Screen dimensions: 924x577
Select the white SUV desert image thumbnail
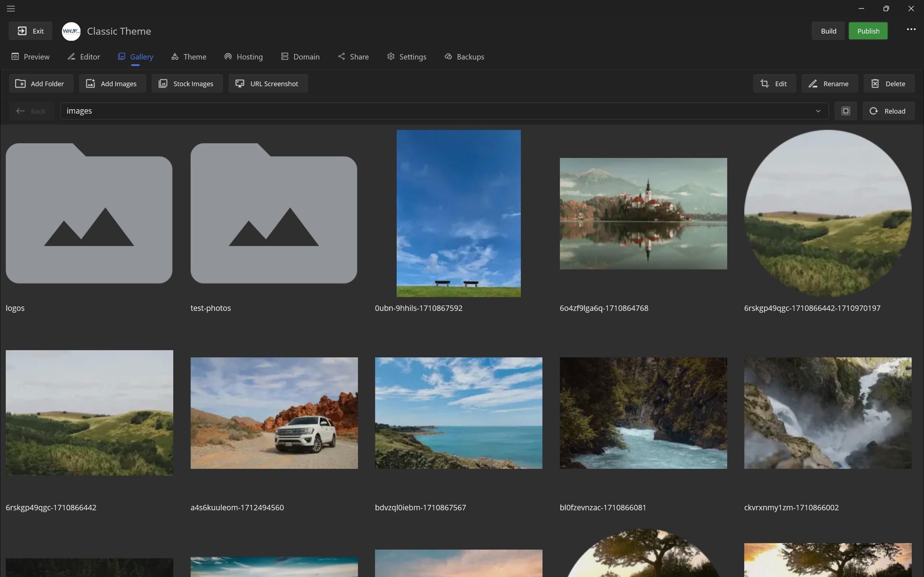[274, 413]
